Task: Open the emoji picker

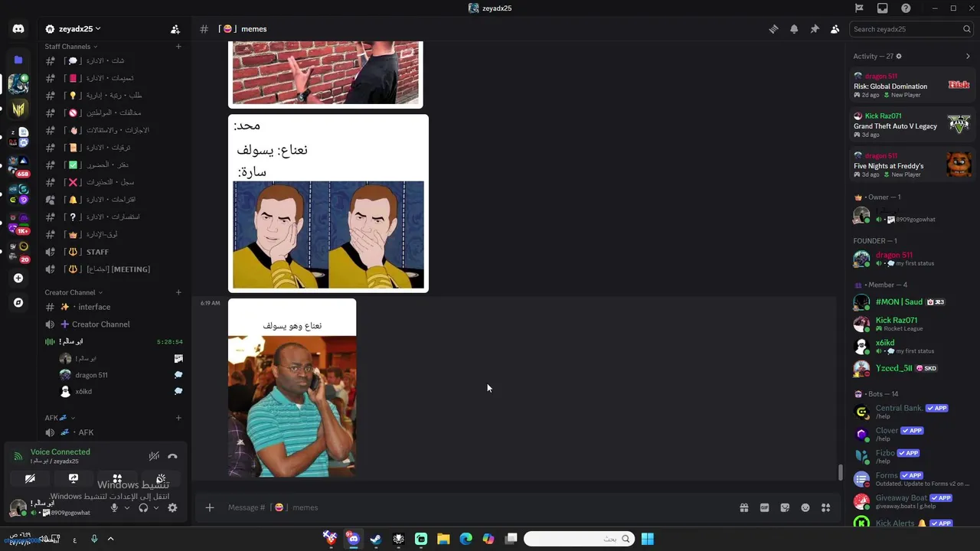Action: point(805,507)
